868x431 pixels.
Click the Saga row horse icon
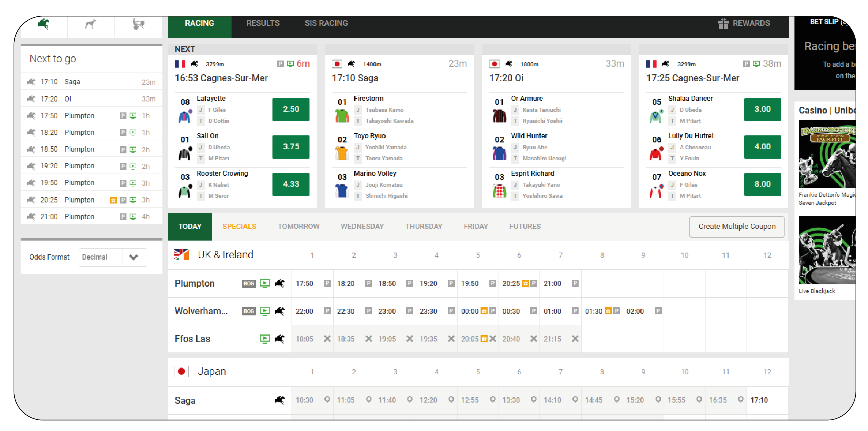pyautogui.click(x=280, y=400)
